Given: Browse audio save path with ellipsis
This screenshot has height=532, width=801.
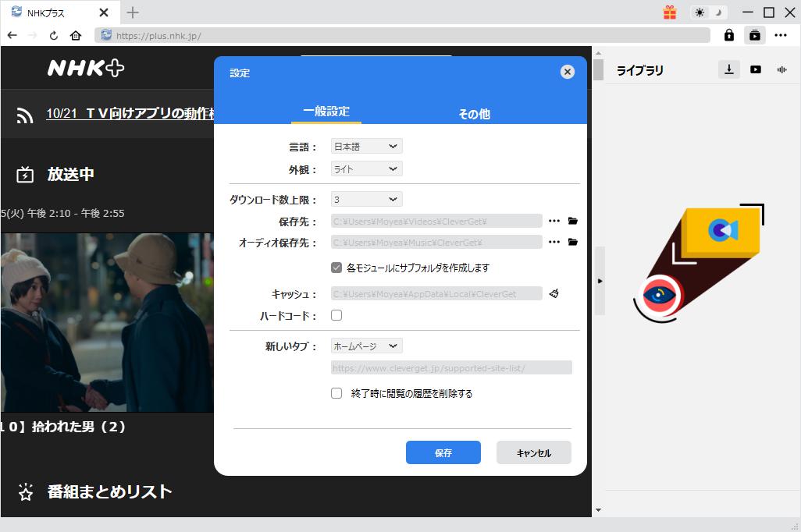Looking at the screenshot, I should click(x=554, y=243).
